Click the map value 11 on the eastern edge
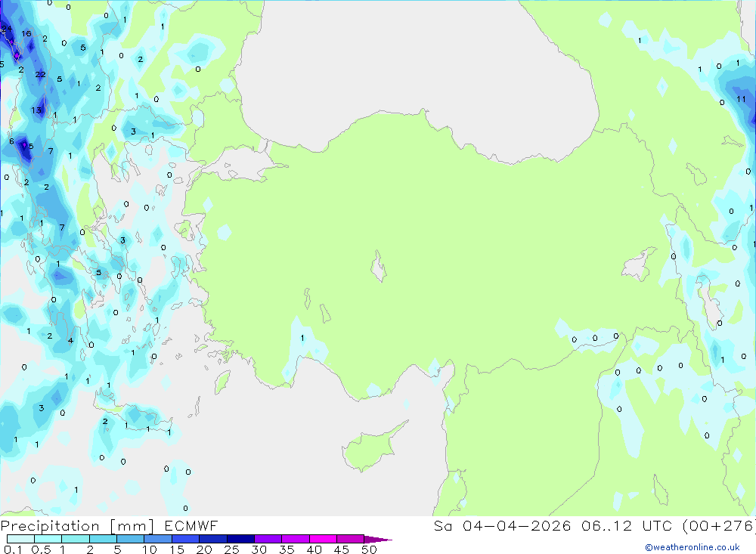 click(741, 99)
